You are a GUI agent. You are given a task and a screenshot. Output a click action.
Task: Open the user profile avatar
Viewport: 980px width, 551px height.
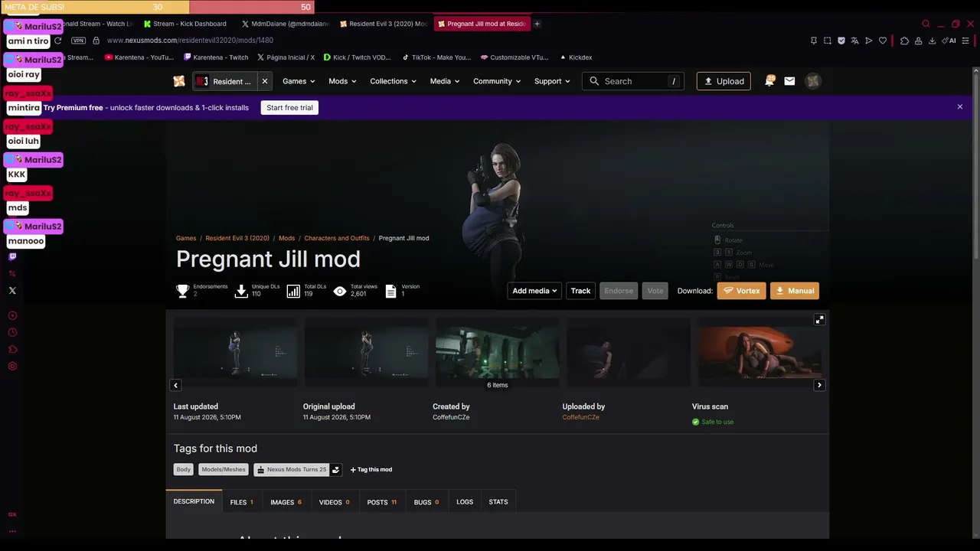[x=813, y=81]
